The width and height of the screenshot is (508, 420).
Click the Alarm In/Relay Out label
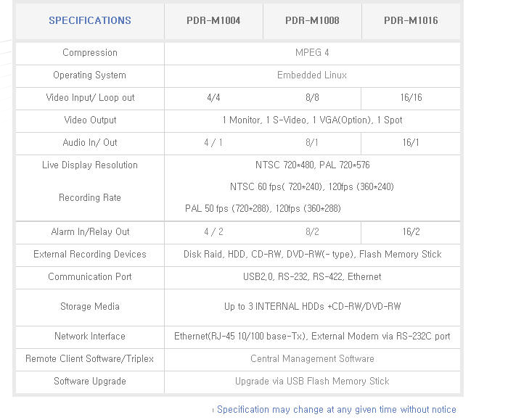(x=90, y=232)
